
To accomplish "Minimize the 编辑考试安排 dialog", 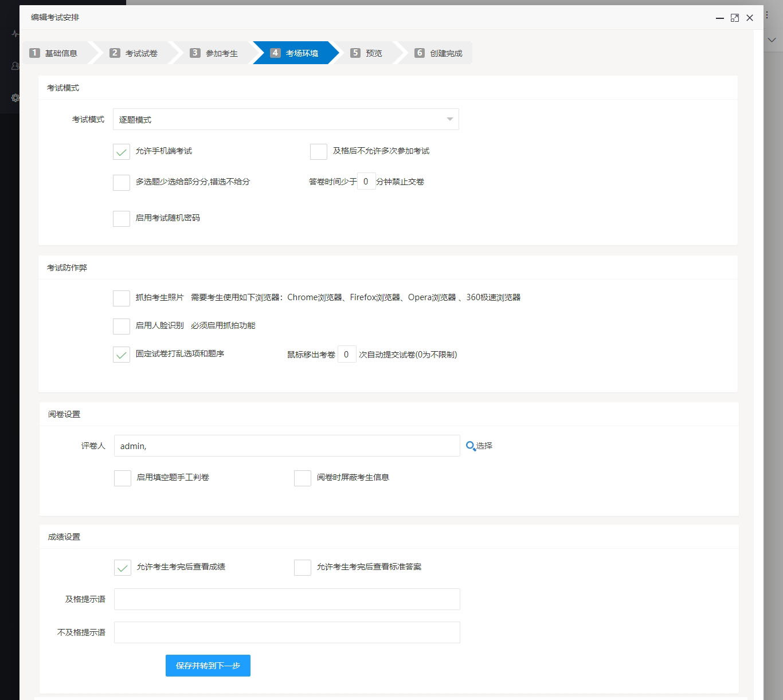I will [x=720, y=18].
